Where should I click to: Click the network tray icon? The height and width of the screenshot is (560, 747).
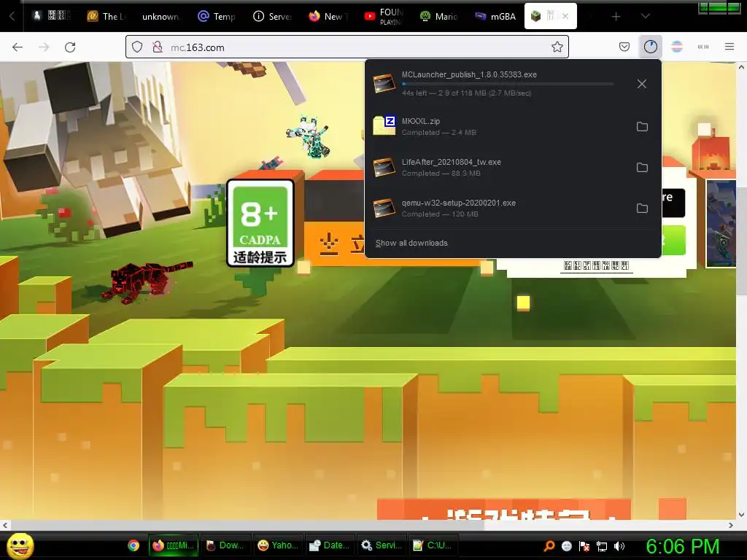coord(602,546)
